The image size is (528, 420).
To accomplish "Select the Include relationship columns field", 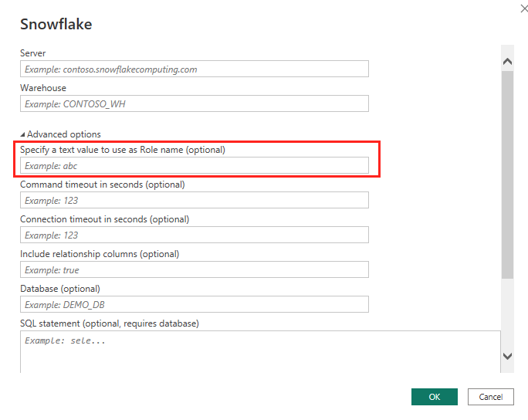I will click(x=195, y=270).
